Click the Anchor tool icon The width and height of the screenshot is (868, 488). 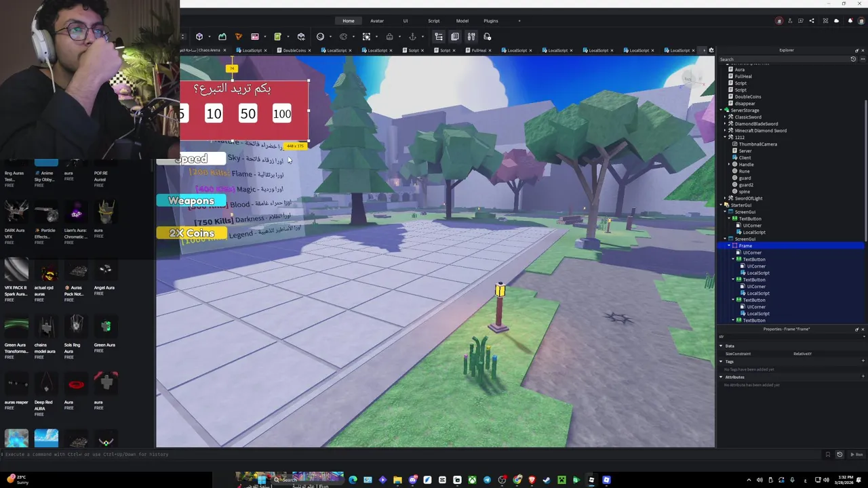tap(412, 37)
